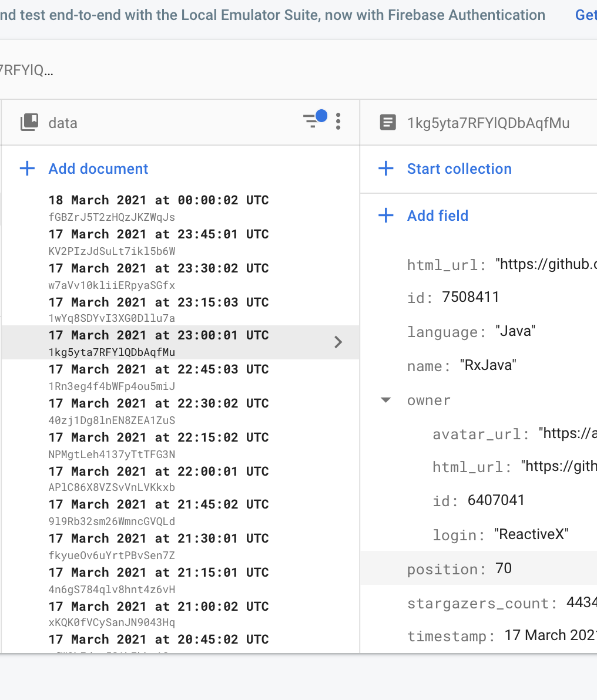597x700 pixels.
Task: Click the data collection icon
Action: pos(29,122)
